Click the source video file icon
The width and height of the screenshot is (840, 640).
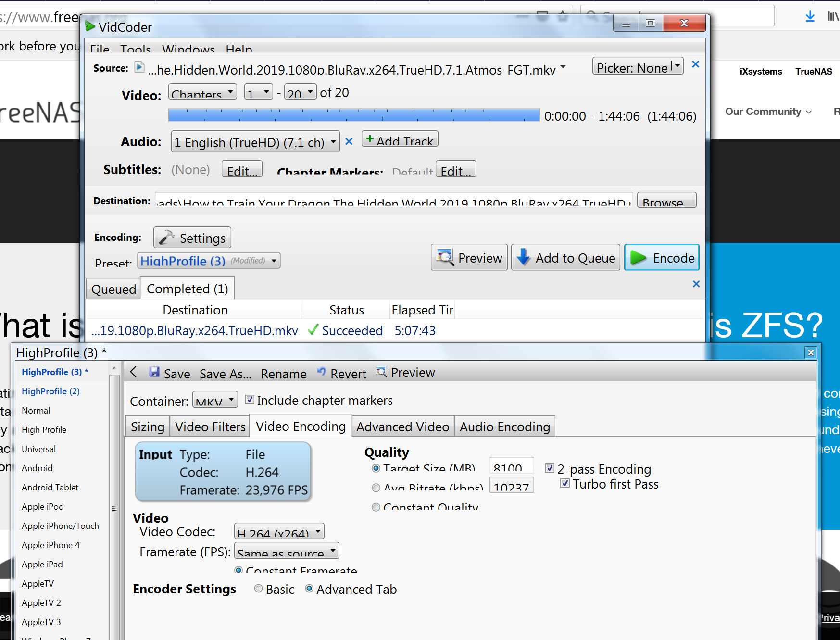tap(139, 67)
